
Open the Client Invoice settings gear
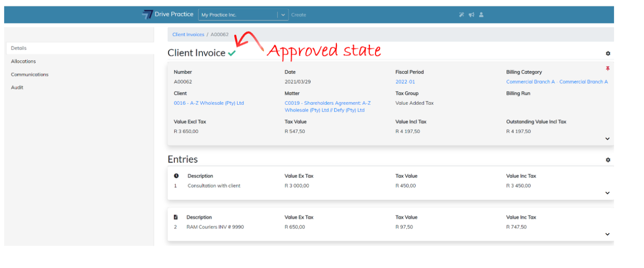click(x=608, y=54)
